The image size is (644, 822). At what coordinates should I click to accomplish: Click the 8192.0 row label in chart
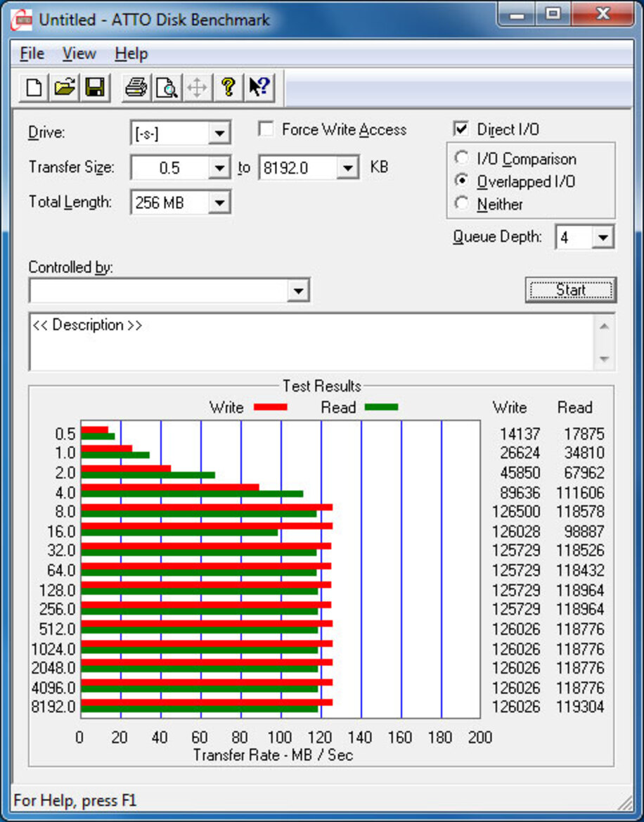click(53, 707)
